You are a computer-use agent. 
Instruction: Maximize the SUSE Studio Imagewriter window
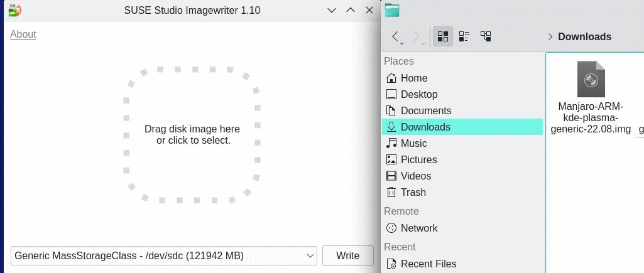pyautogui.click(x=351, y=10)
